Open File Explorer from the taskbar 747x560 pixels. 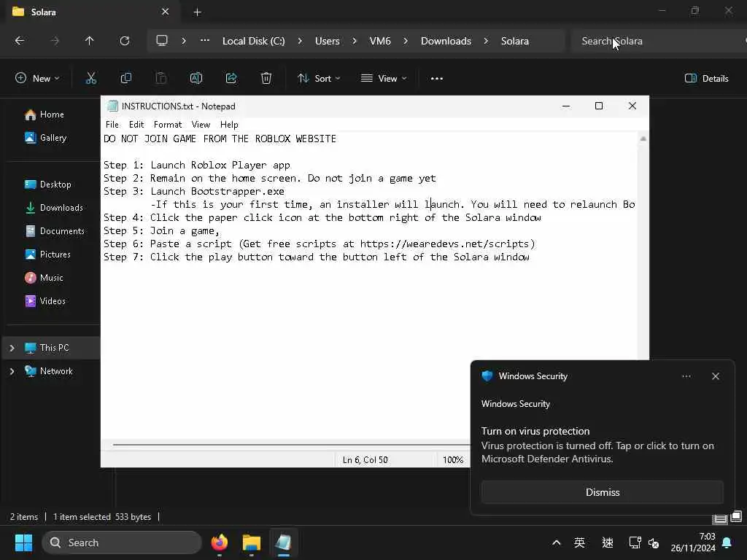[x=252, y=542]
